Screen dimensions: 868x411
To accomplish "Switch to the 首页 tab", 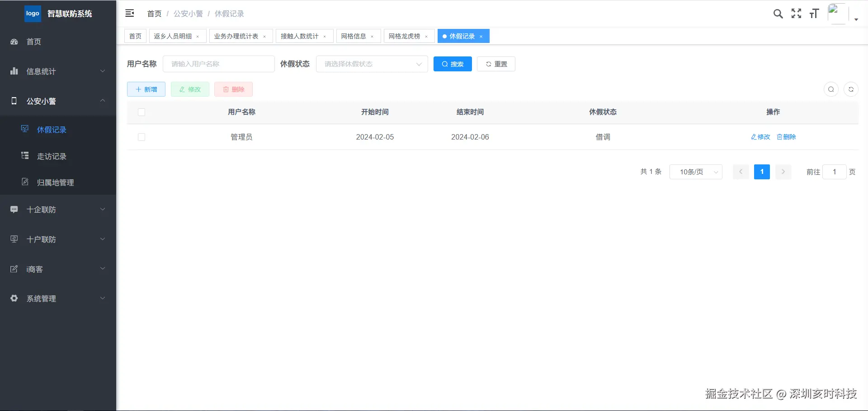I will [x=135, y=36].
